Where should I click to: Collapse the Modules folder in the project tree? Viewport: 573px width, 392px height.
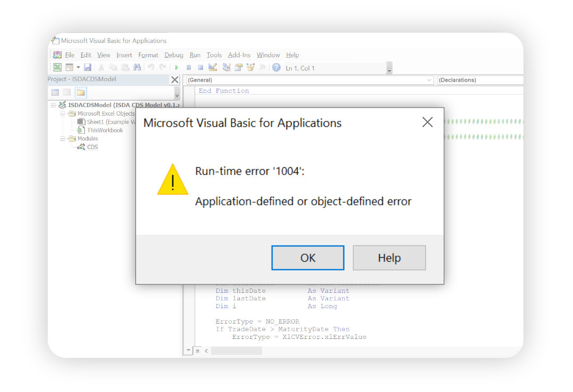pos(62,138)
